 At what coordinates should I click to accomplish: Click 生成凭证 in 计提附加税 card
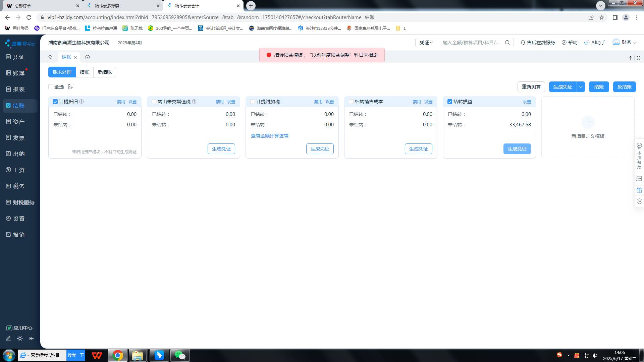[x=320, y=149]
